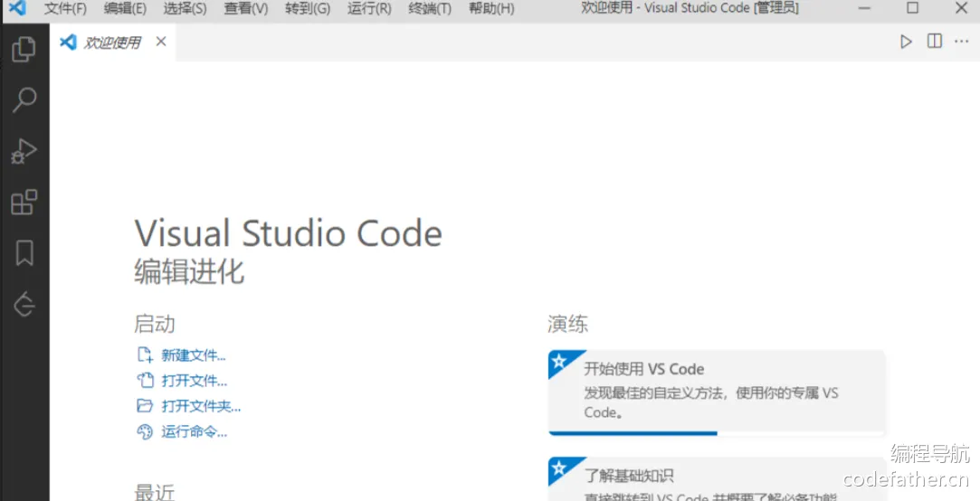This screenshot has height=501, width=980.
Task: Click progress bar under 开始使用 VS Code card
Action: [717, 433]
